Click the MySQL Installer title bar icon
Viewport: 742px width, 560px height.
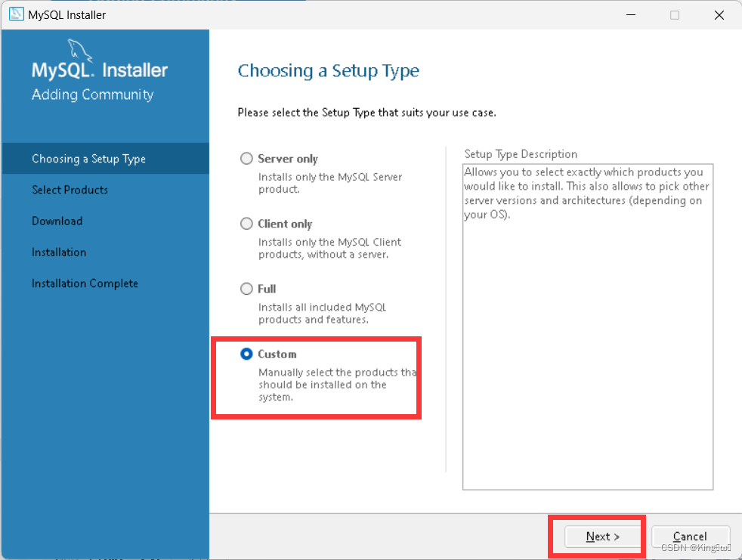[16, 14]
